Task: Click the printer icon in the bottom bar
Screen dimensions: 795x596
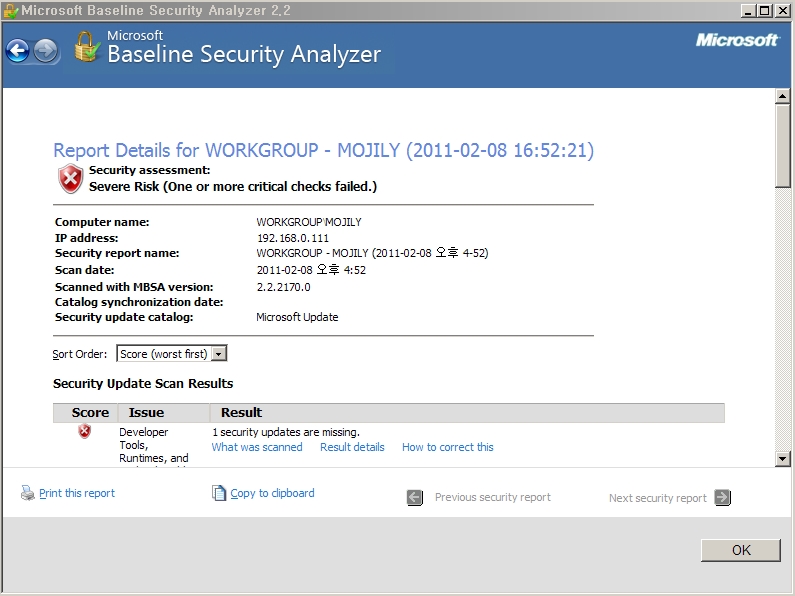Action: pos(28,493)
